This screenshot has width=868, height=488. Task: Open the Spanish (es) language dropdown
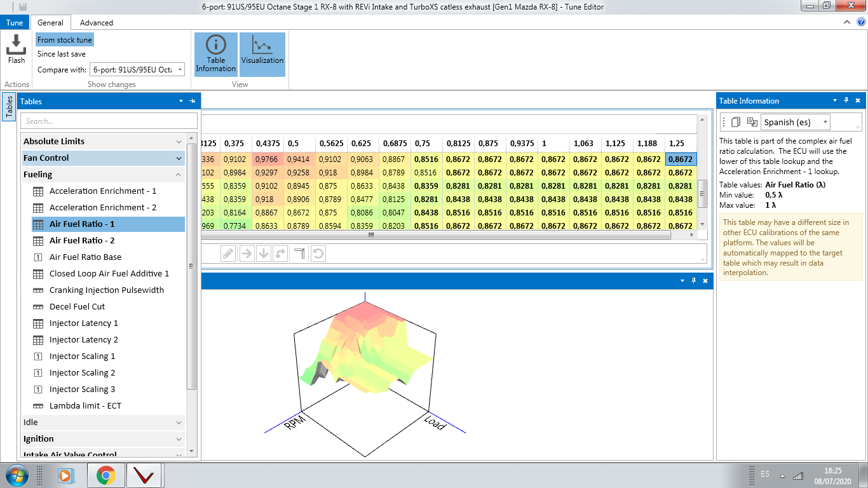(x=796, y=122)
